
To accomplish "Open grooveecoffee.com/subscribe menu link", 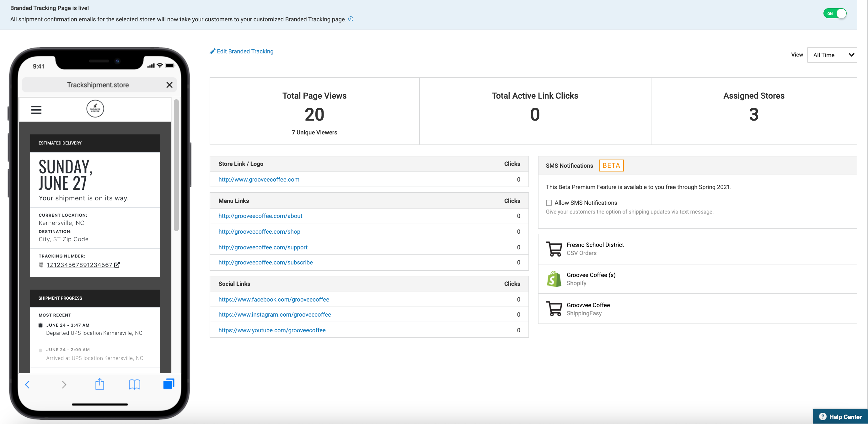I will click(x=265, y=263).
